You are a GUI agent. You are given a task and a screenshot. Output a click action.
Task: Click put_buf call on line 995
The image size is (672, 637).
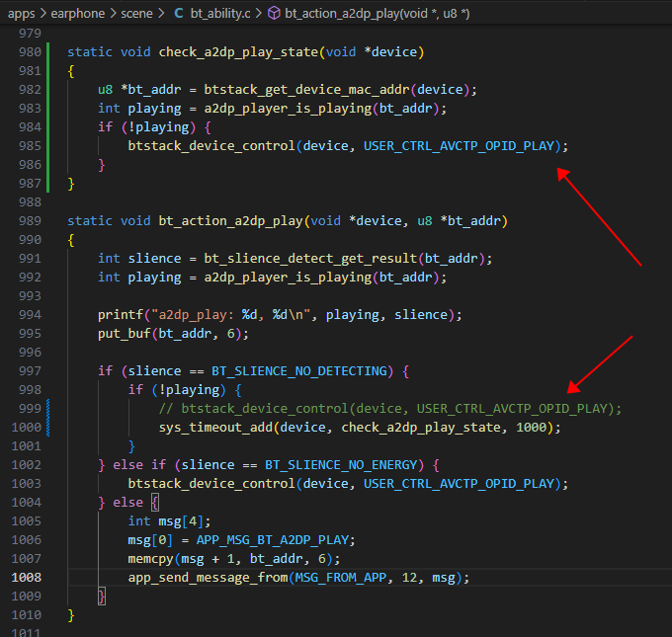click(x=124, y=334)
